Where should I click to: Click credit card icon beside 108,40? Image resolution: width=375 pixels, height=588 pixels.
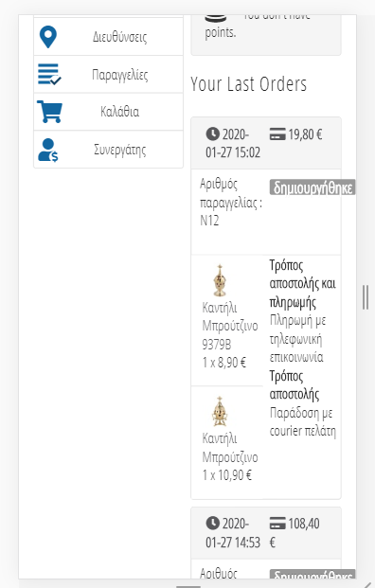click(x=277, y=523)
